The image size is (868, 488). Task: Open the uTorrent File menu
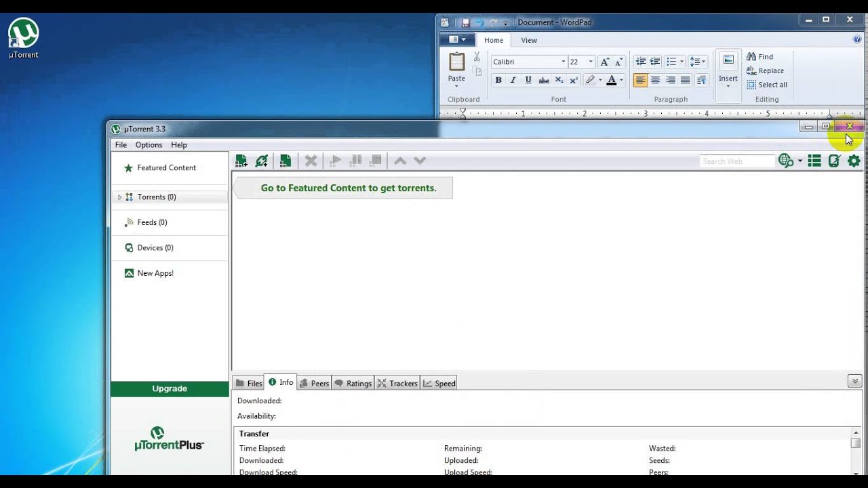pyautogui.click(x=121, y=145)
